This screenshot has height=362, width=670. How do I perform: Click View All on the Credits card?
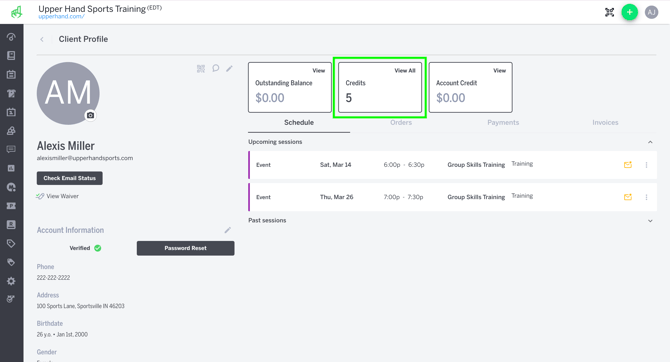405,71
